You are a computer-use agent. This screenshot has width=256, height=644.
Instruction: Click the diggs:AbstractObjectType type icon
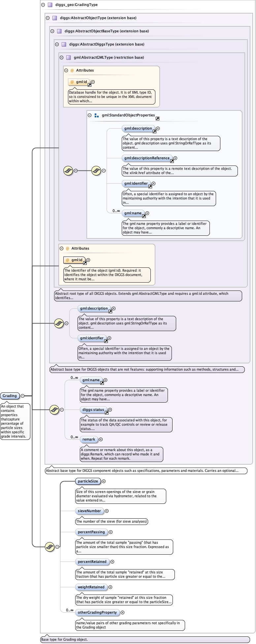coord(55,18)
